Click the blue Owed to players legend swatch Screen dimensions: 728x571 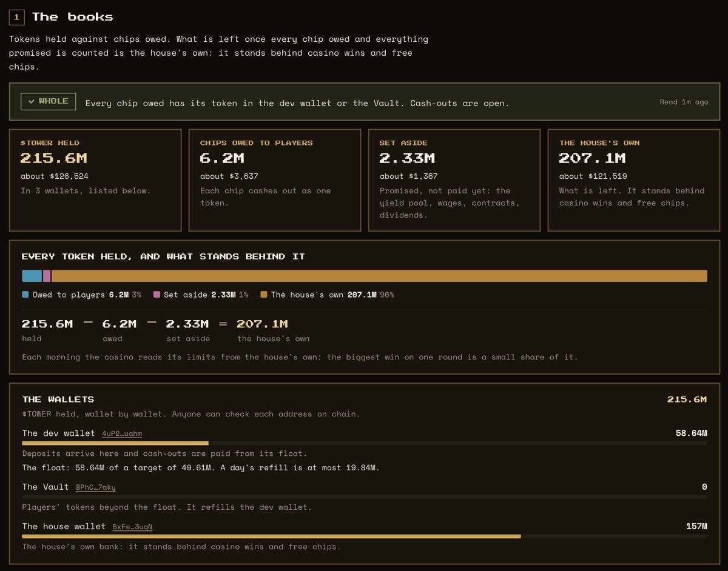point(25,295)
